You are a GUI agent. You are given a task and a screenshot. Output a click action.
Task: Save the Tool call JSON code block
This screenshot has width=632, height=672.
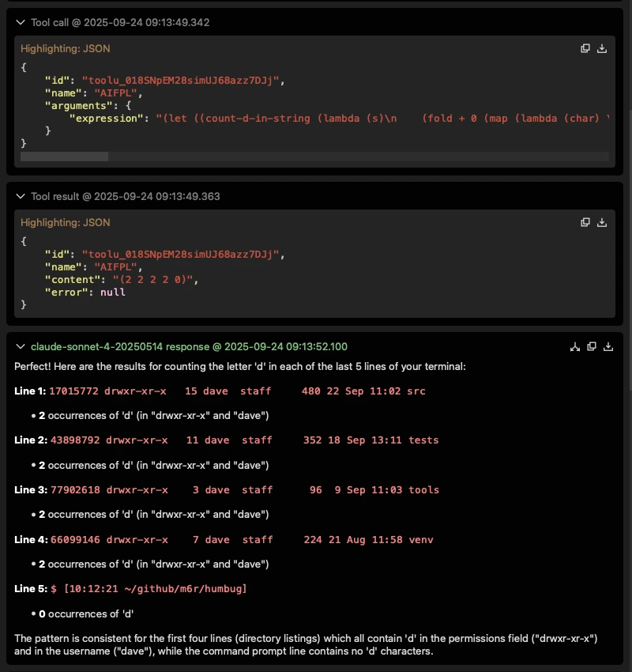click(602, 48)
